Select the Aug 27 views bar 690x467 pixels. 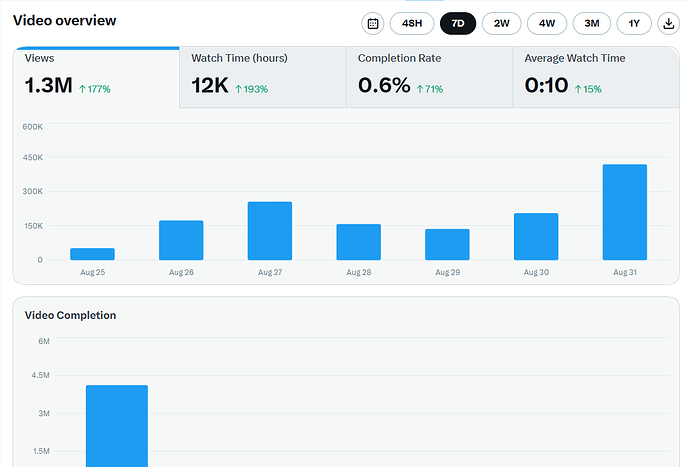(270, 231)
